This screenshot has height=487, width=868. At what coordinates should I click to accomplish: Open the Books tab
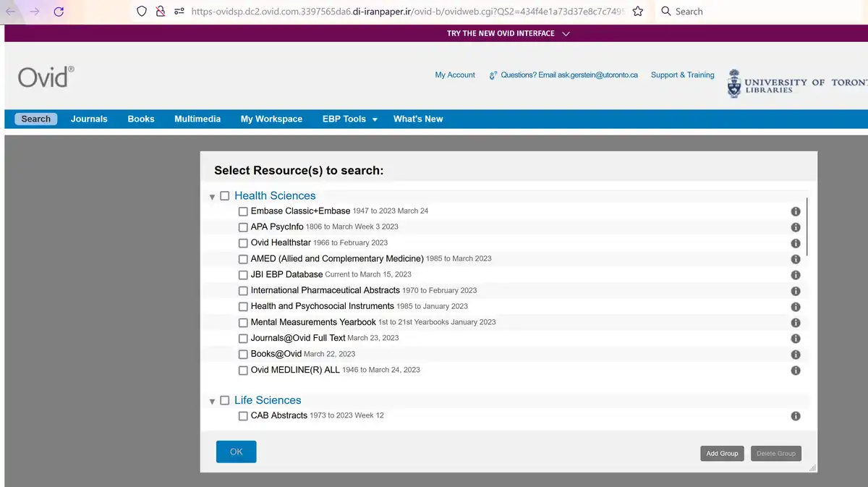tap(141, 119)
